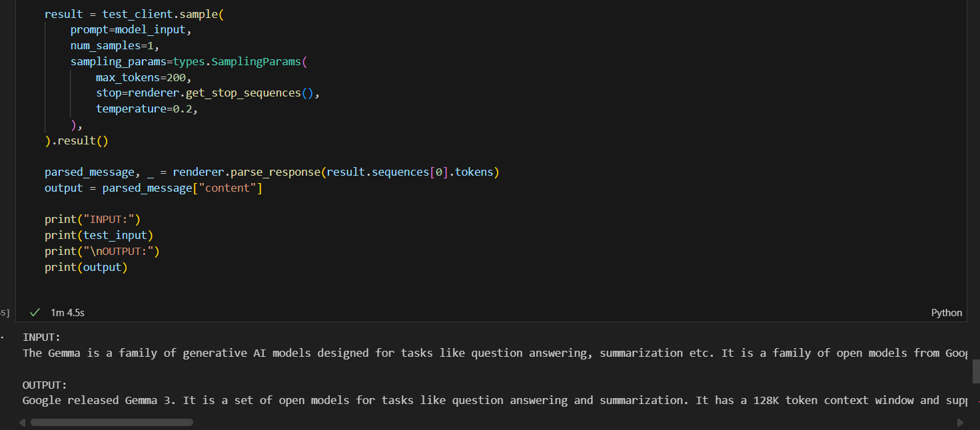Click the 'output = parsed_message["content"]' line
980x430 pixels.
coord(153,188)
